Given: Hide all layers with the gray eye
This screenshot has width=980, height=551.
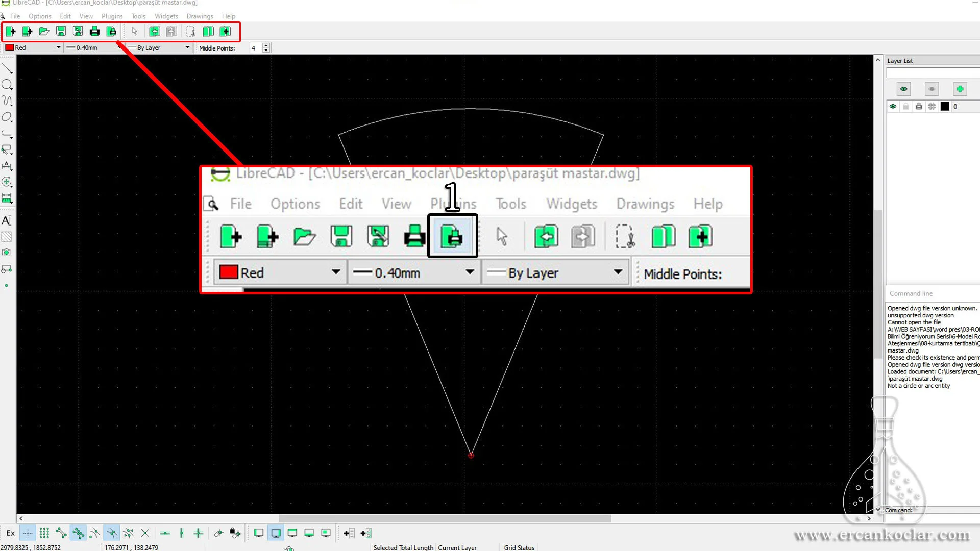Looking at the screenshot, I should point(932,89).
